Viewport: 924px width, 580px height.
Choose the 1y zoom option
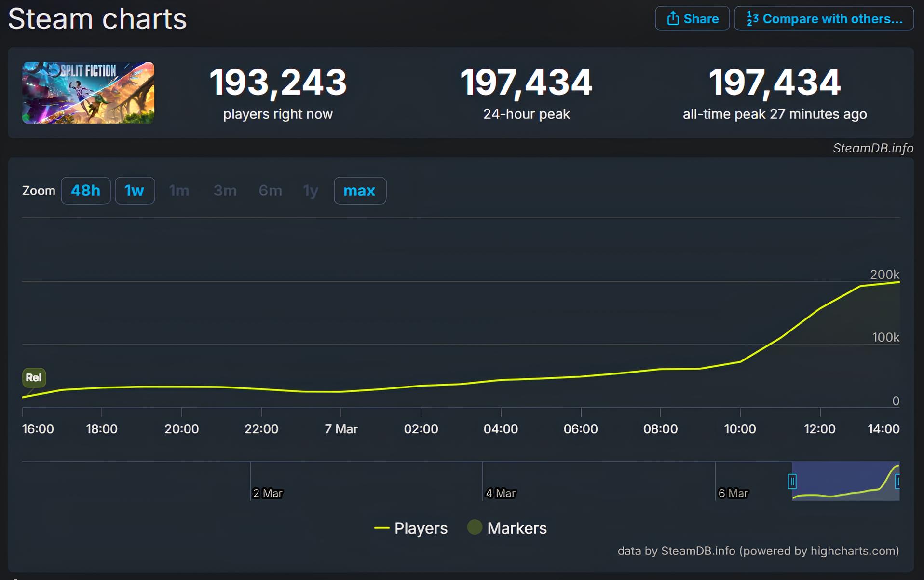311,191
